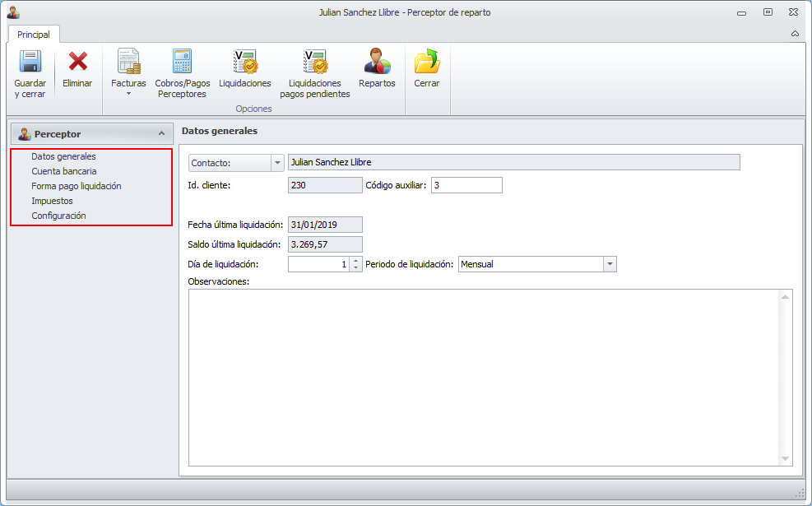Collapse the ribbon with the top-right chevron
Screen dimensions: 812x506
click(x=795, y=34)
